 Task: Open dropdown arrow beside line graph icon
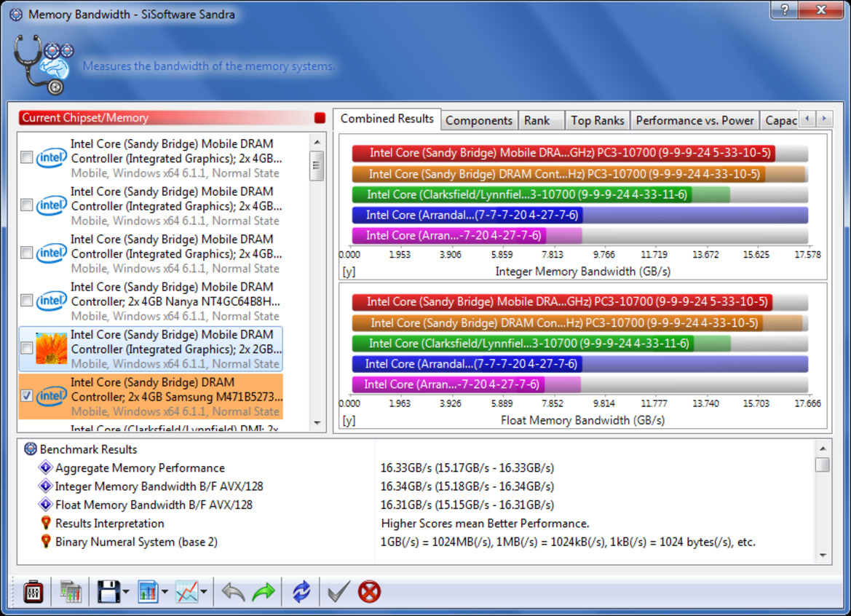(204, 591)
